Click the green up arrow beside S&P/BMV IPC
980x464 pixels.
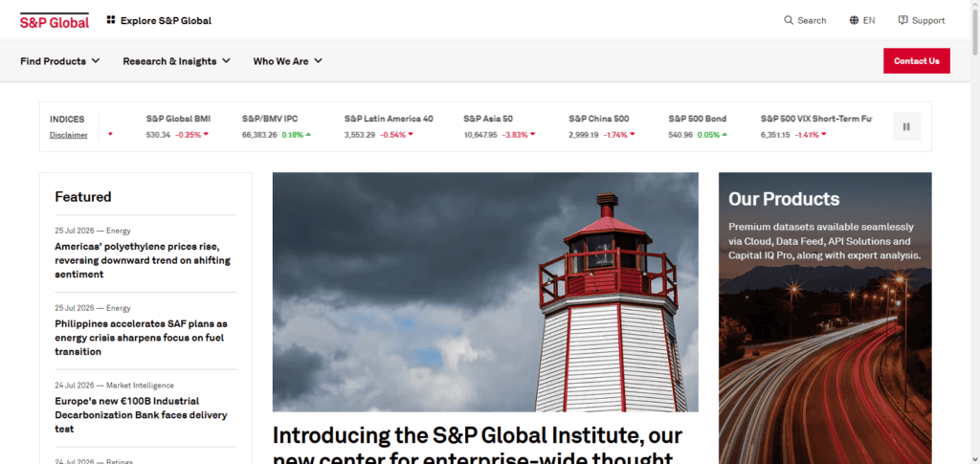(x=309, y=134)
